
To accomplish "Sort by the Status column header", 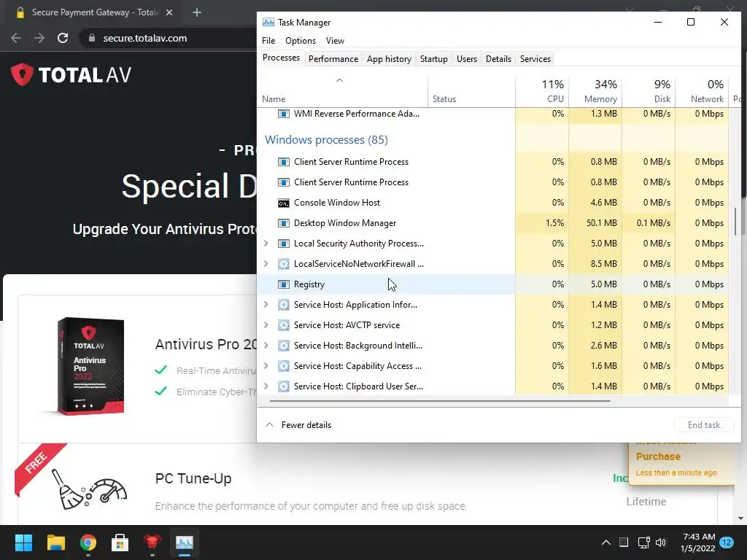I will click(x=471, y=91).
